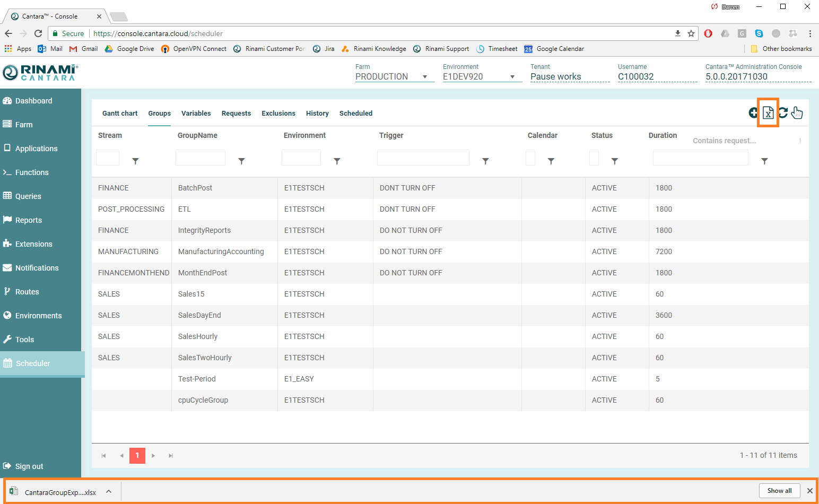
Task: Expand the Farm dropdown PRODUCTION
Action: [425, 77]
